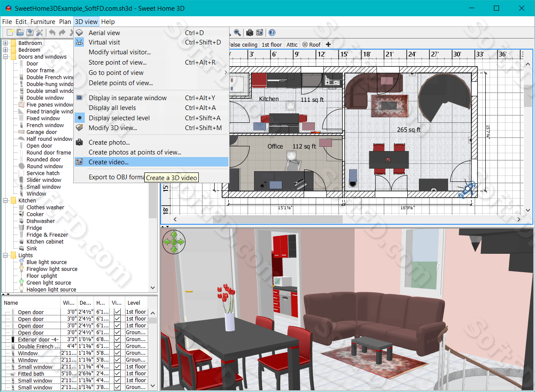Image resolution: width=535 pixels, height=392 pixels.
Task: Open Preferences via the tools icon
Action: tap(39, 33)
